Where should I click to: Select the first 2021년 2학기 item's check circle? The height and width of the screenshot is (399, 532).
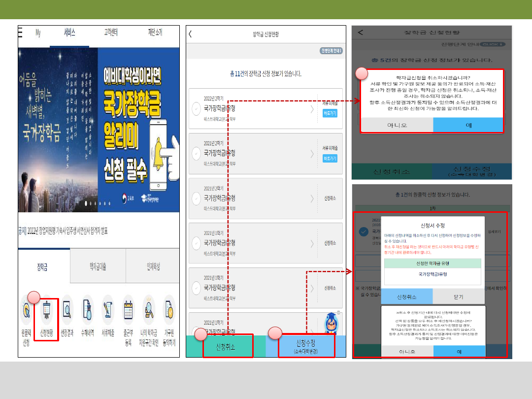pos(197,154)
